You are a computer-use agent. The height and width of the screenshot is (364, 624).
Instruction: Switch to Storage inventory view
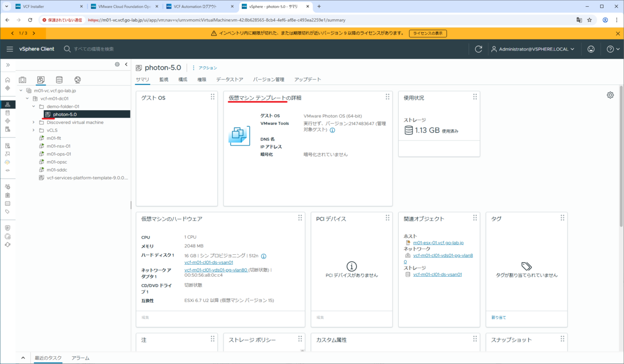tap(59, 80)
